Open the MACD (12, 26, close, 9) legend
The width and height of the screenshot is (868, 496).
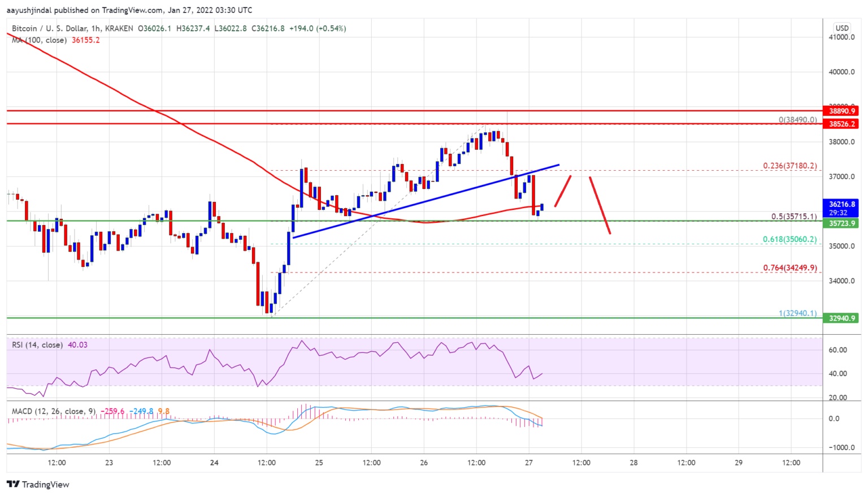[54, 411]
